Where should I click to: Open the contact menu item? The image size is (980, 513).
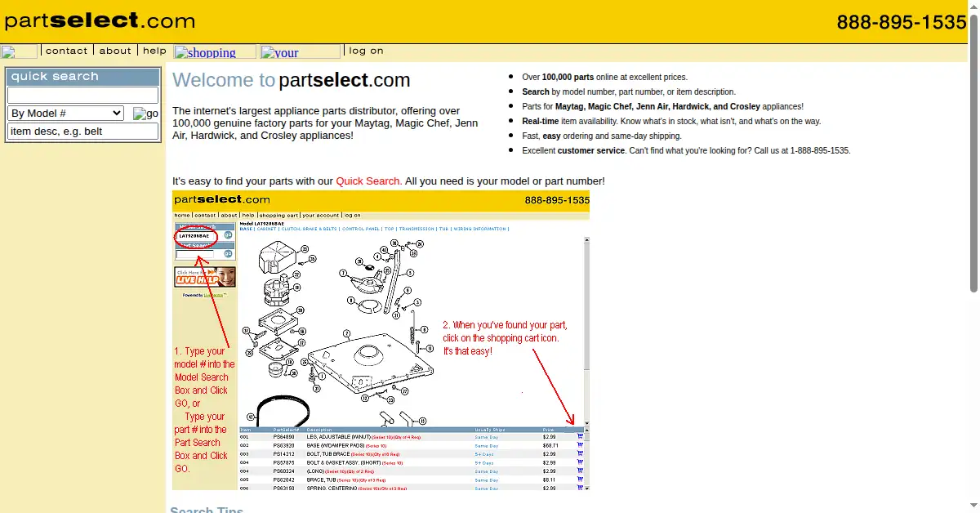point(66,51)
